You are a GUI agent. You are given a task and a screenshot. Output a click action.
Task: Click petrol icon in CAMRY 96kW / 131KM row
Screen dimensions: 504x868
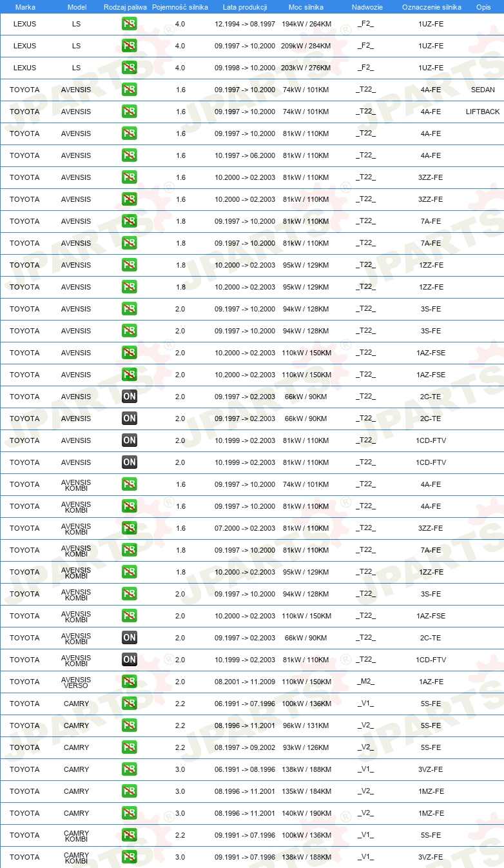pyautogui.click(x=129, y=725)
